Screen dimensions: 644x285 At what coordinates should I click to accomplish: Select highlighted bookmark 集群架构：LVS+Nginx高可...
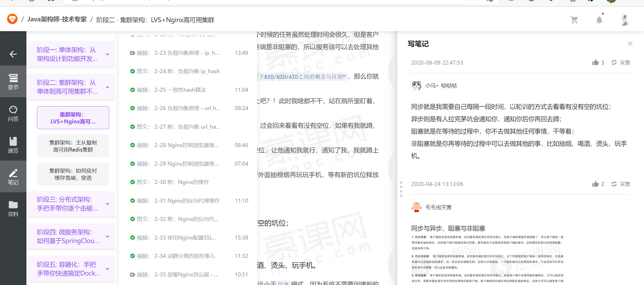(x=73, y=118)
